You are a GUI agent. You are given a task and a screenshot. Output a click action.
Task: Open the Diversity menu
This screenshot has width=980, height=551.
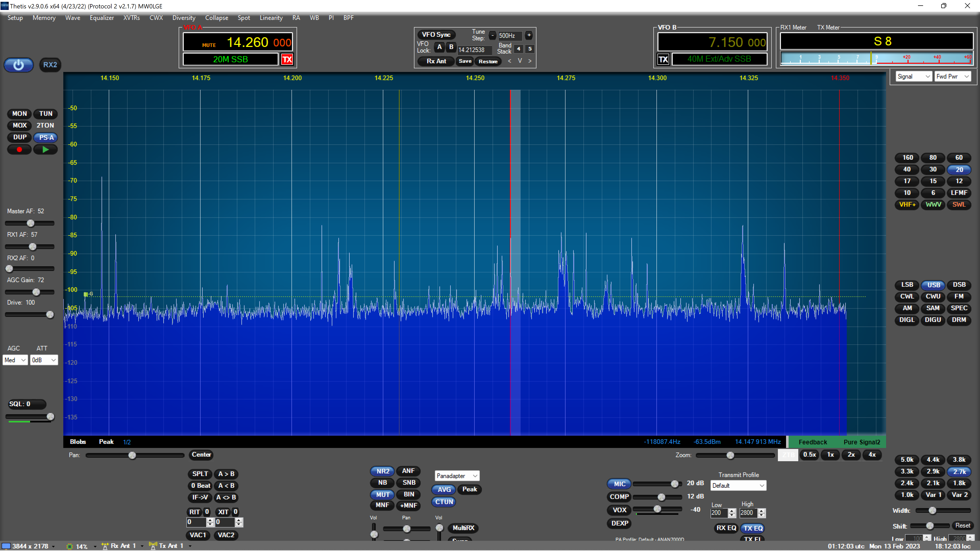184,18
